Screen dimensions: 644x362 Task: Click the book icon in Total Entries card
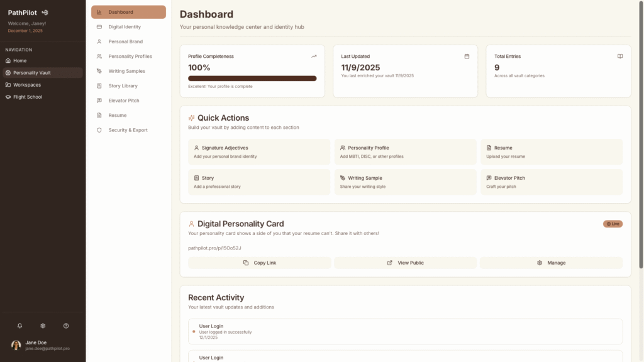coord(619,57)
